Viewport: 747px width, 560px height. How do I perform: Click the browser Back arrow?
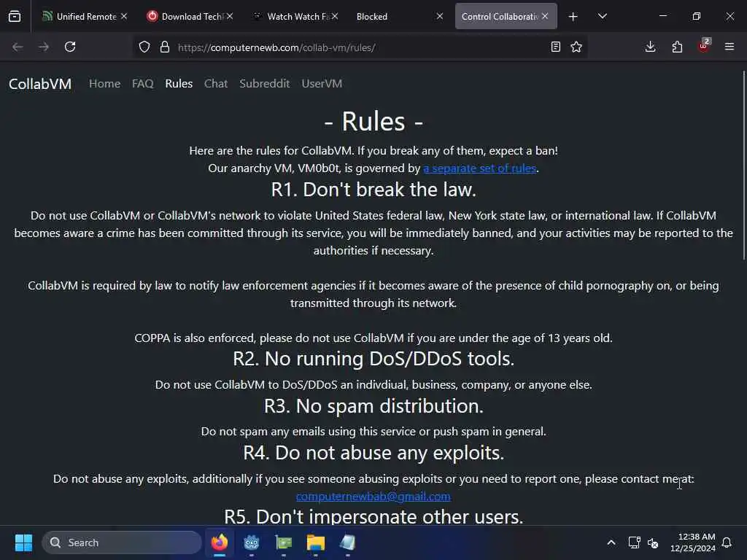pyautogui.click(x=18, y=47)
